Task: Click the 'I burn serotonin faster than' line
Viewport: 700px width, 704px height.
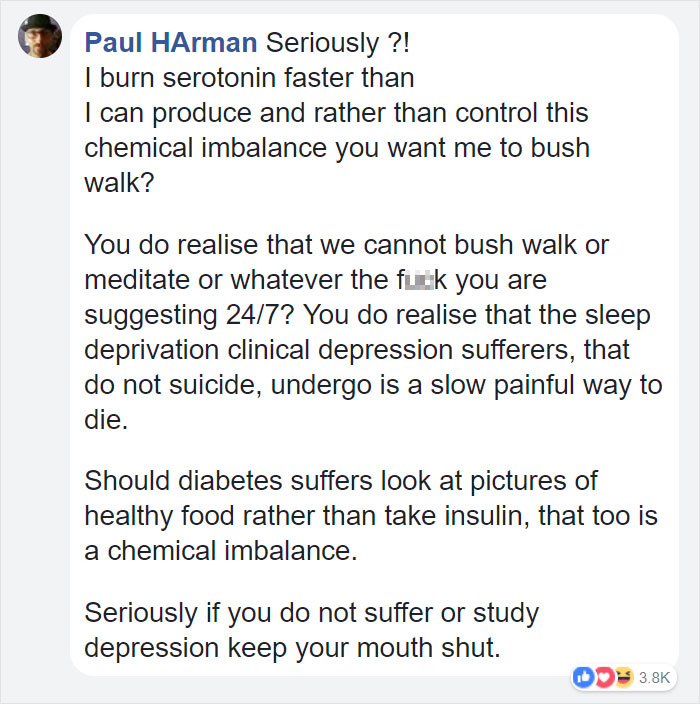Action: click(x=248, y=78)
